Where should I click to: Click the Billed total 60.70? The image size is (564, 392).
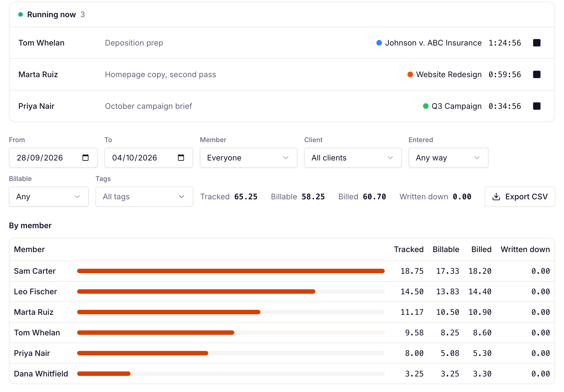point(374,197)
